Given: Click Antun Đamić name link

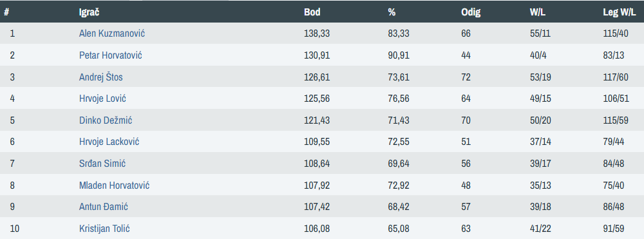Looking at the screenshot, I should pyautogui.click(x=103, y=207).
